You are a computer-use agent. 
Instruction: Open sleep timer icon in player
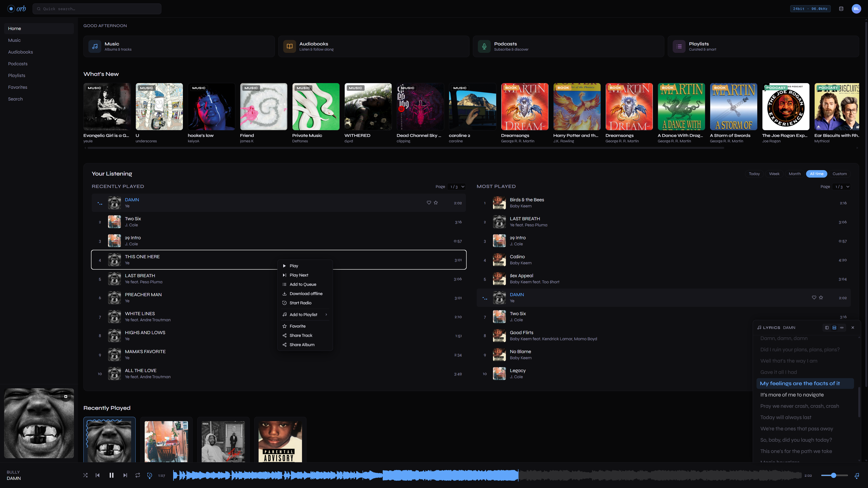(150, 475)
